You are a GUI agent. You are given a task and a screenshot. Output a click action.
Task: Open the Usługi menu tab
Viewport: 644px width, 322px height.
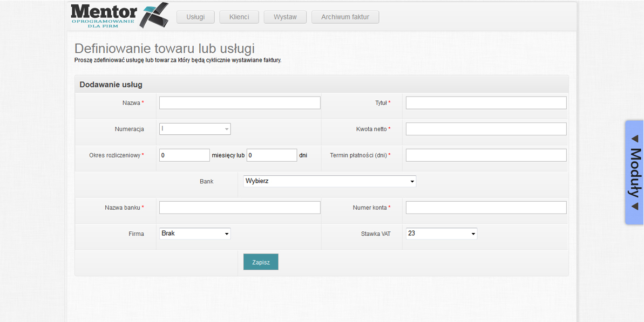(x=195, y=17)
